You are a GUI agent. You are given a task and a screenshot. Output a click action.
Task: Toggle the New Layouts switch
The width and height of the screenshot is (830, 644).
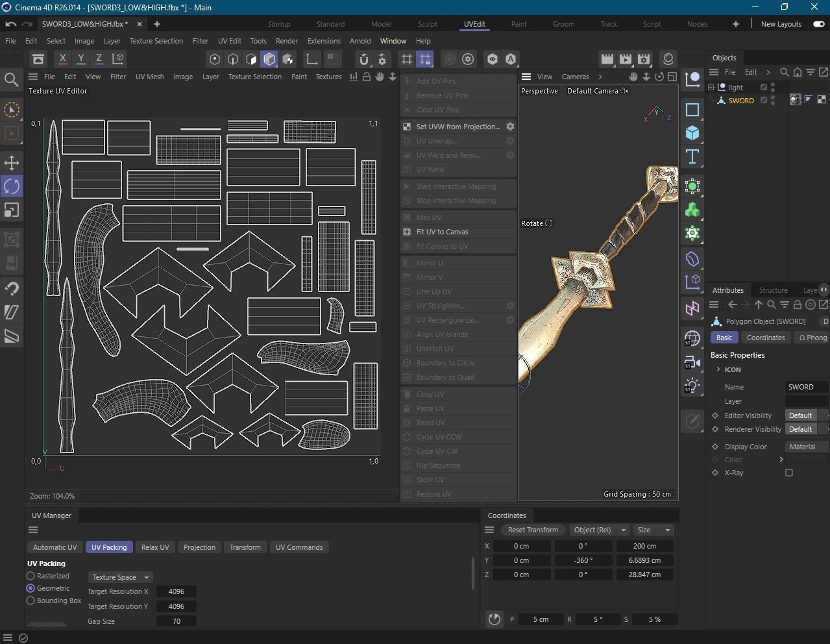(x=818, y=24)
